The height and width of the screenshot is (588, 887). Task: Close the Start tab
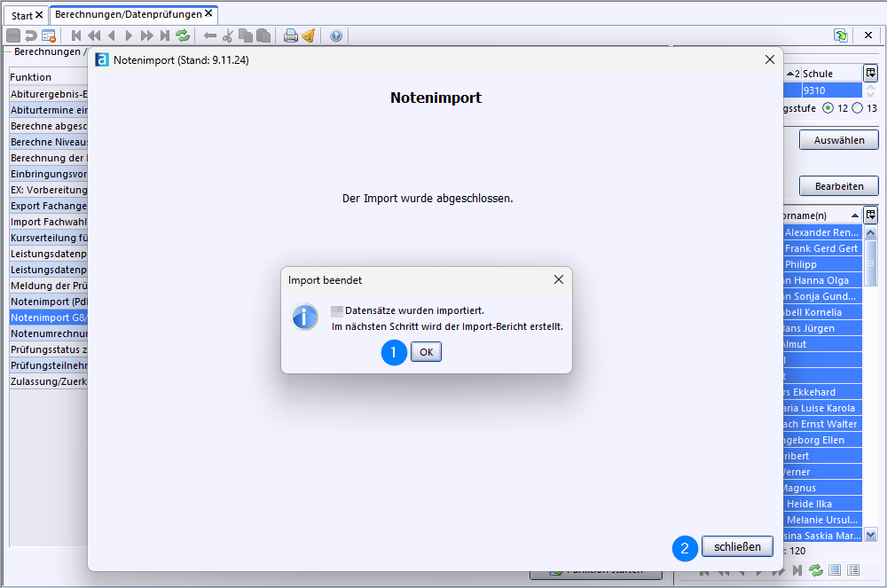(39, 15)
